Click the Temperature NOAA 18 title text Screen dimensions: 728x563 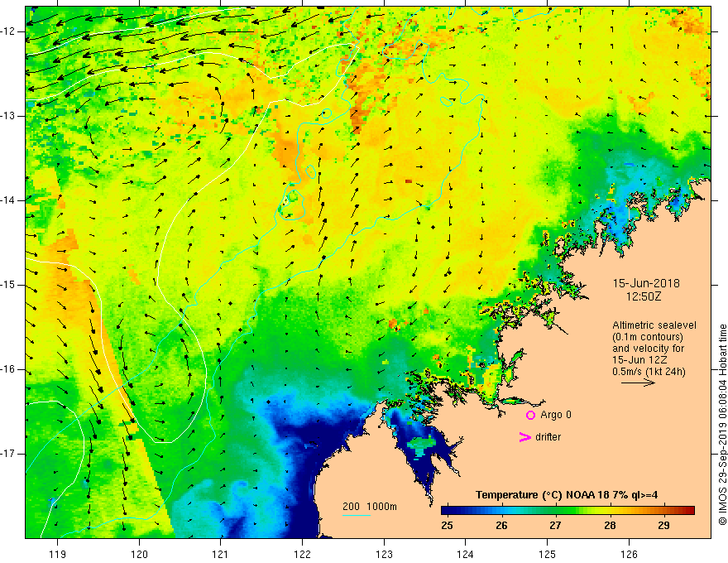point(567,495)
